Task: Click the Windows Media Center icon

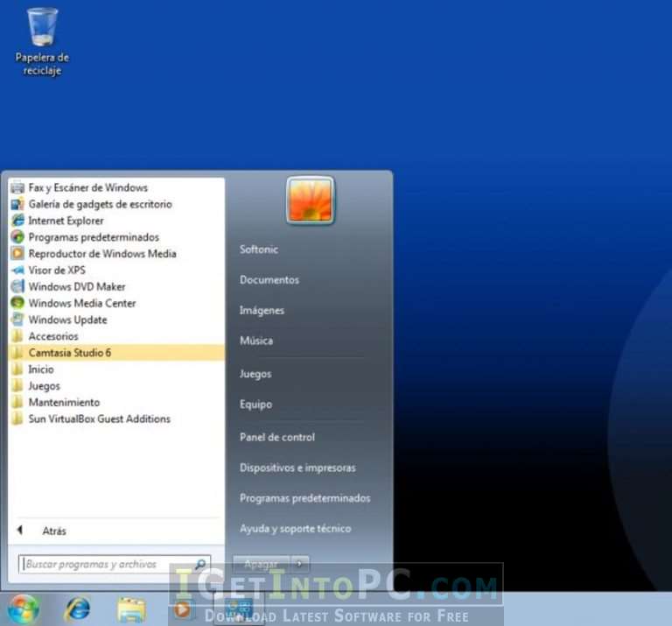Action: 17,303
